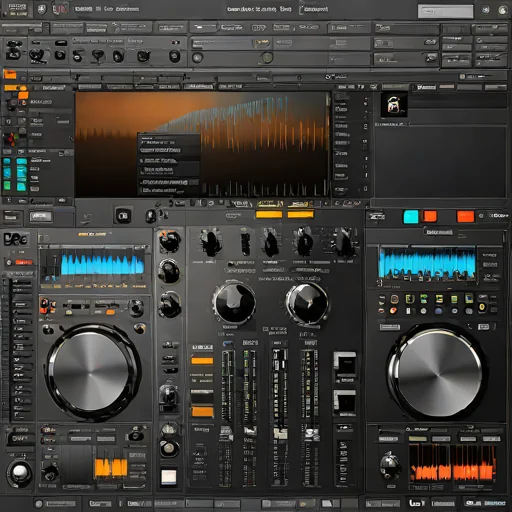Click the large left knob in the mixer

(x=235, y=303)
